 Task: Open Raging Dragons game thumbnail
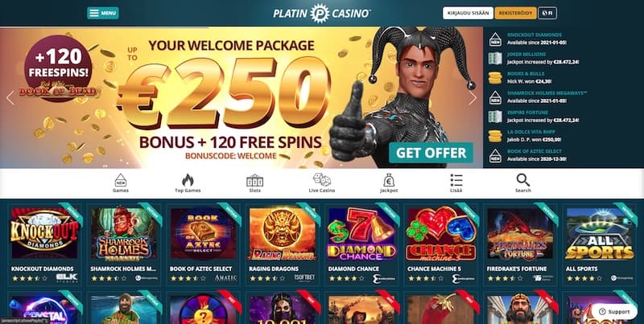[x=283, y=234]
